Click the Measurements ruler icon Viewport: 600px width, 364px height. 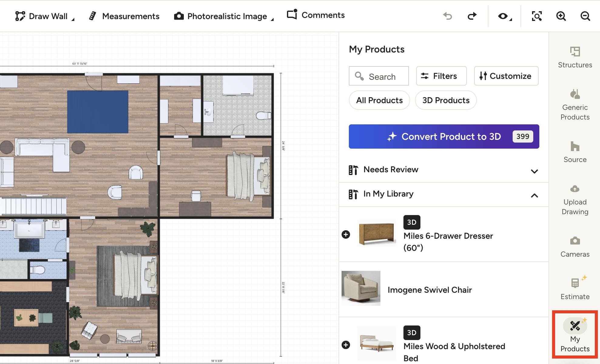93,16
